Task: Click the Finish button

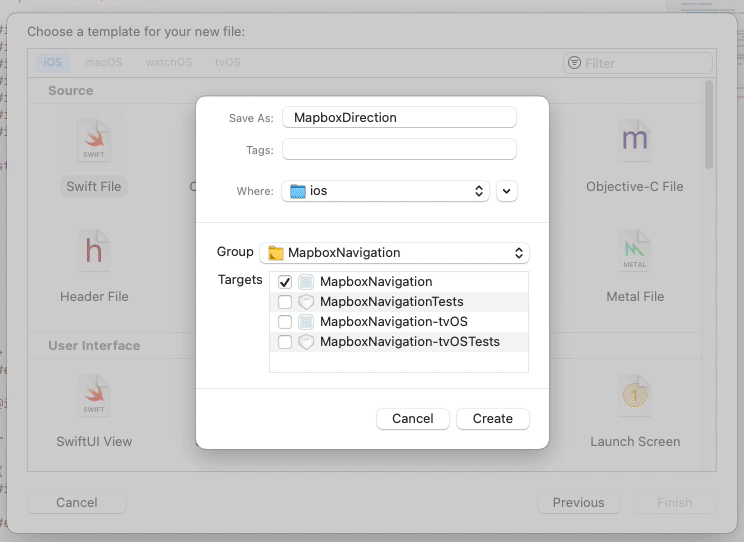Action: coord(674,503)
